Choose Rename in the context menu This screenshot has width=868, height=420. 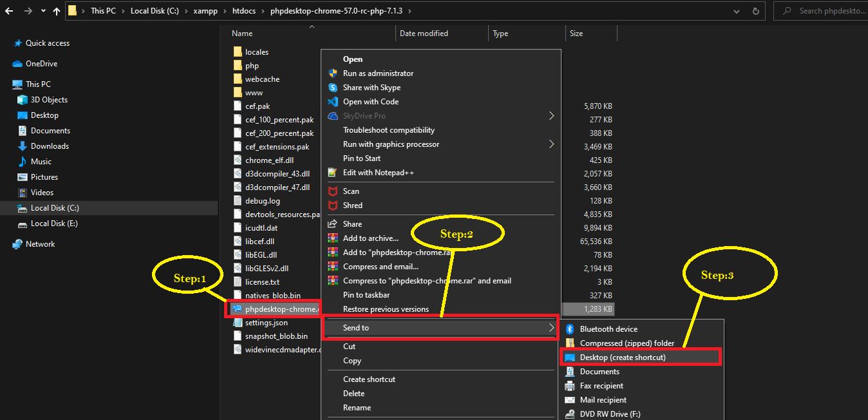357,408
